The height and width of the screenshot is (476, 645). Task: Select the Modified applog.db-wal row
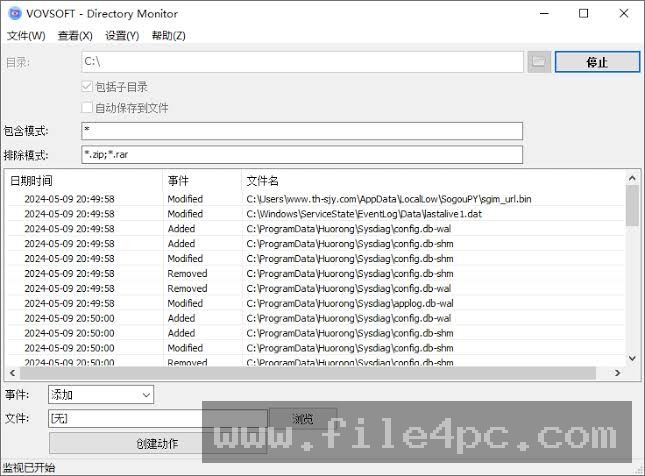coord(316,304)
